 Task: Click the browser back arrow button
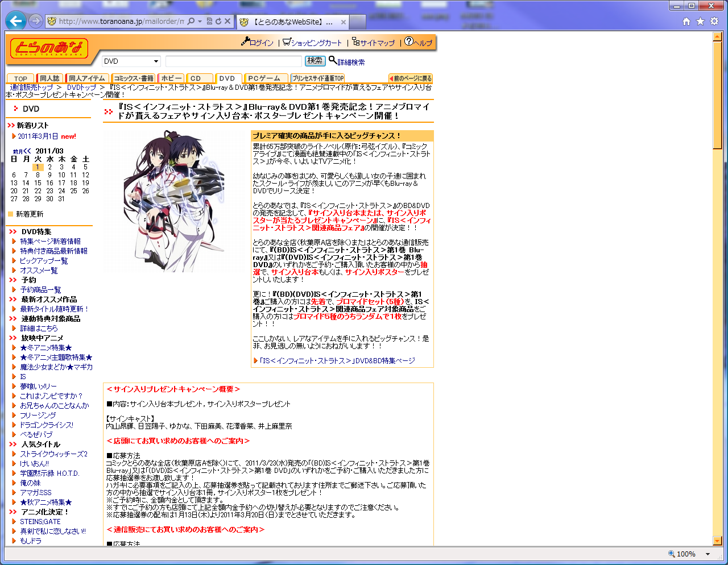(15, 21)
